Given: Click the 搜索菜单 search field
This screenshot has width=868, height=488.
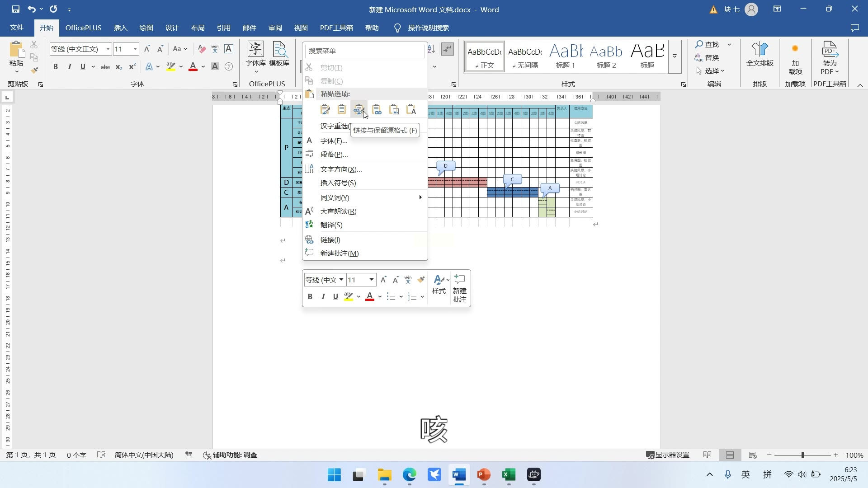Looking at the screenshot, I should tap(364, 51).
